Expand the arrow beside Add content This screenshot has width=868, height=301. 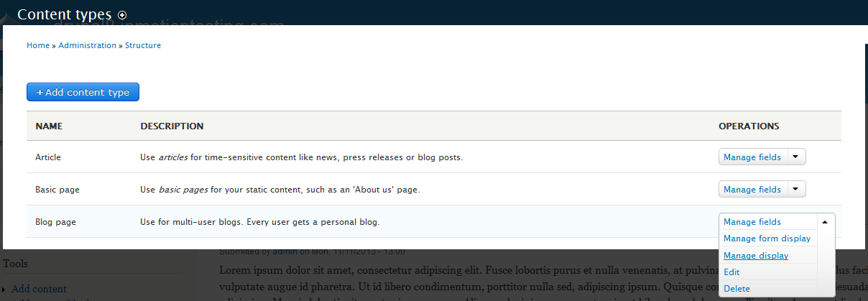(x=4, y=290)
